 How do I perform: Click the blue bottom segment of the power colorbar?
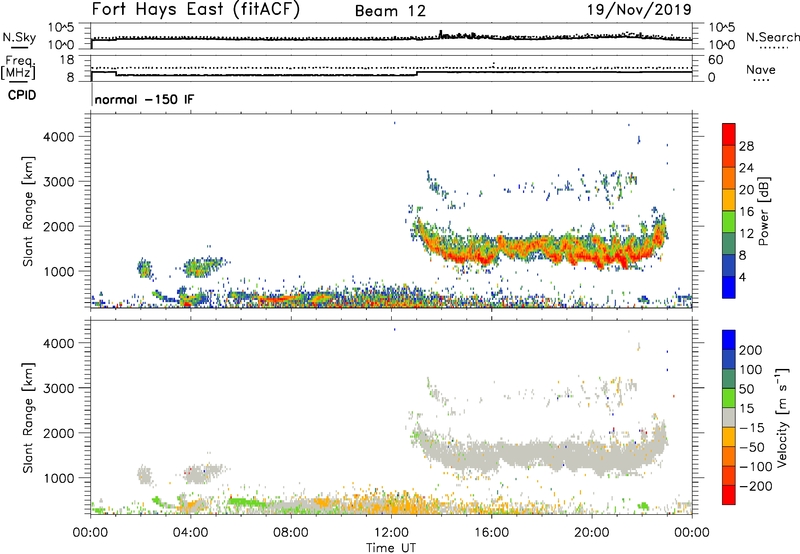click(729, 287)
